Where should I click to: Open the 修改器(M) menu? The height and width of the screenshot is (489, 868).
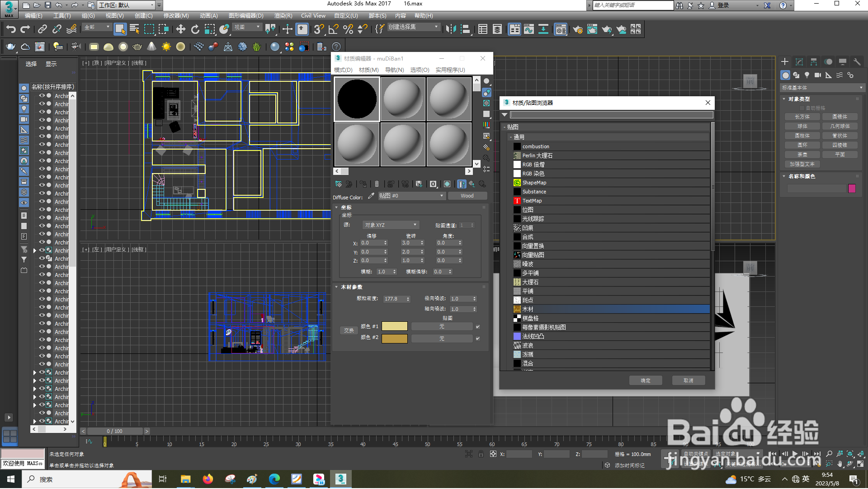(x=176, y=15)
